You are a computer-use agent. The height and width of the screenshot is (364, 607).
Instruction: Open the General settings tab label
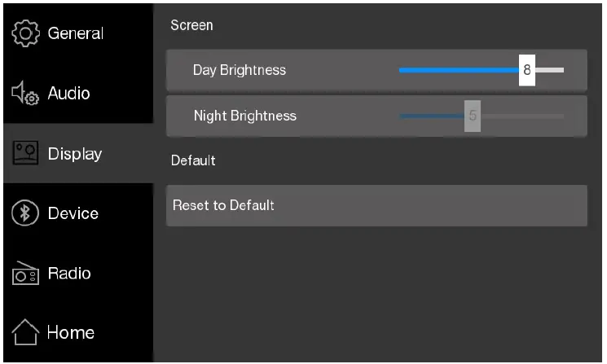click(x=76, y=33)
